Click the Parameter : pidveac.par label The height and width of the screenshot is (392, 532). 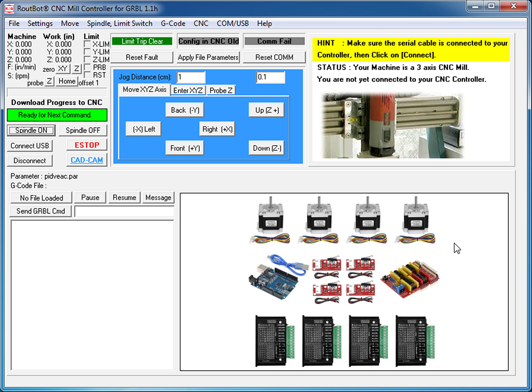(44, 176)
